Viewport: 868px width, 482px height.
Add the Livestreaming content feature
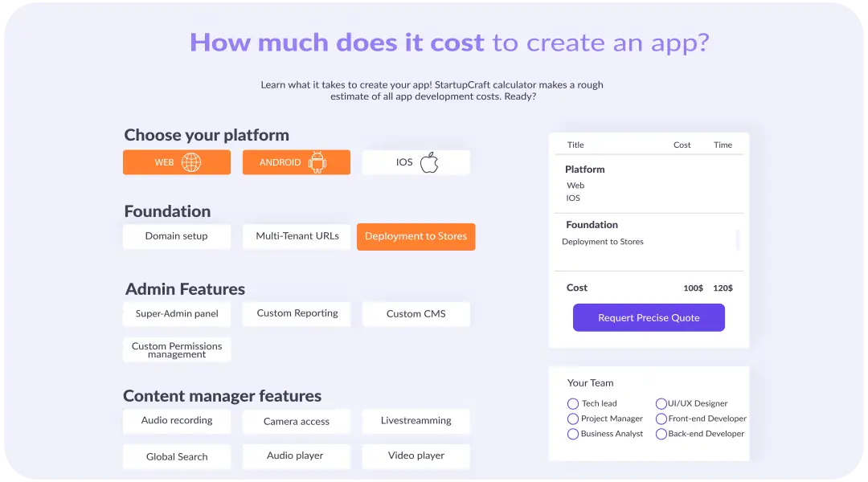(x=416, y=421)
